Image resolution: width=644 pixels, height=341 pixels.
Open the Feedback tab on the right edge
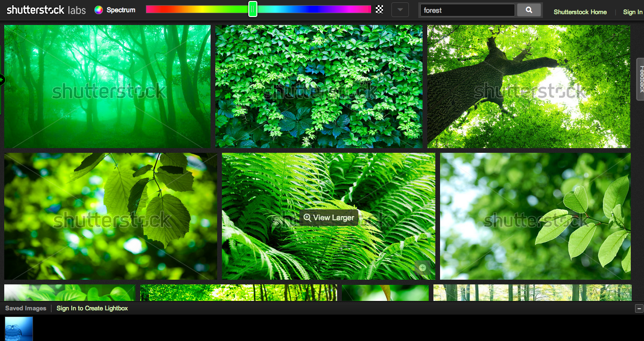pyautogui.click(x=641, y=79)
